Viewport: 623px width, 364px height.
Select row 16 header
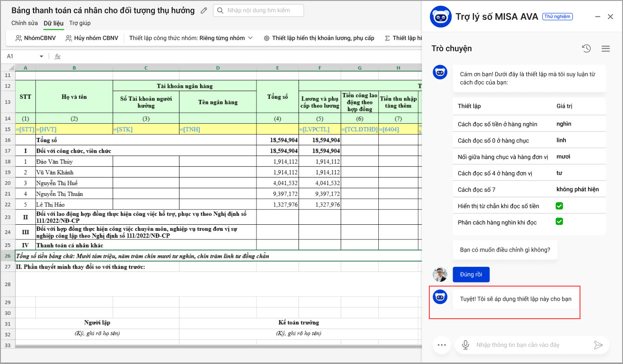pyautogui.click(x=8, y=140)
